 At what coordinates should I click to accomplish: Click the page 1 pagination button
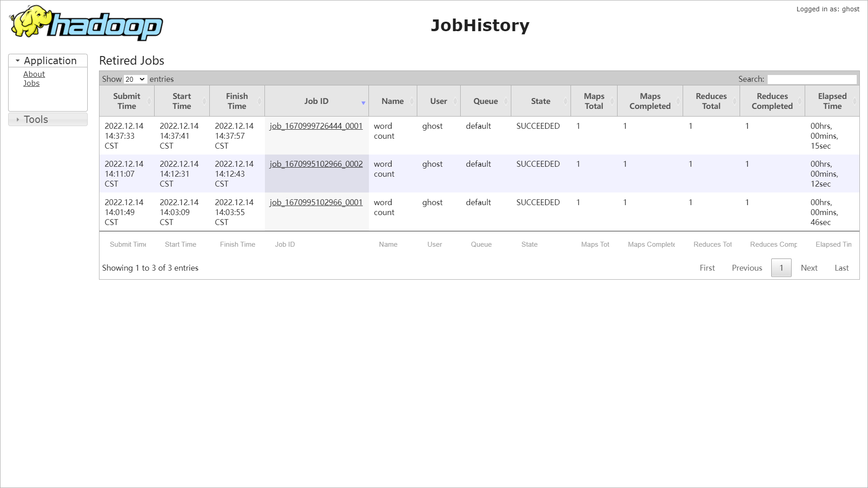click(781, 268)
